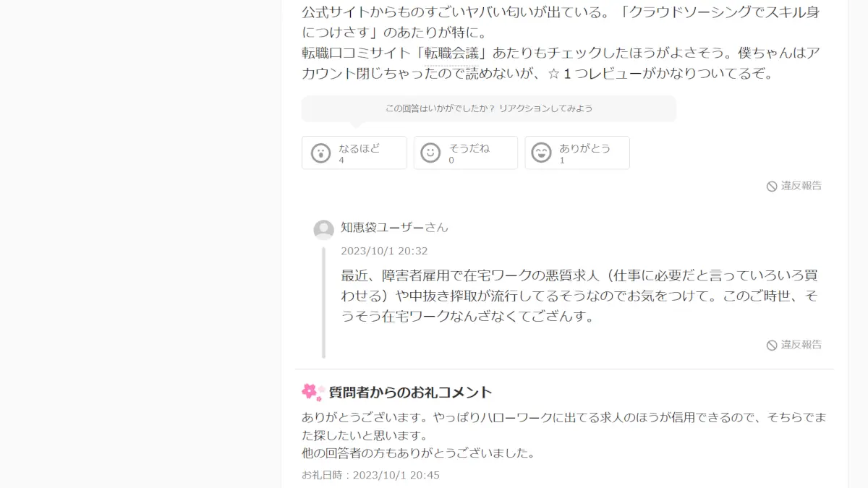Click the surprised-face なるほど reaction icon
The width and height of the screenshot is (868, 488).
[x=320, y=153]
